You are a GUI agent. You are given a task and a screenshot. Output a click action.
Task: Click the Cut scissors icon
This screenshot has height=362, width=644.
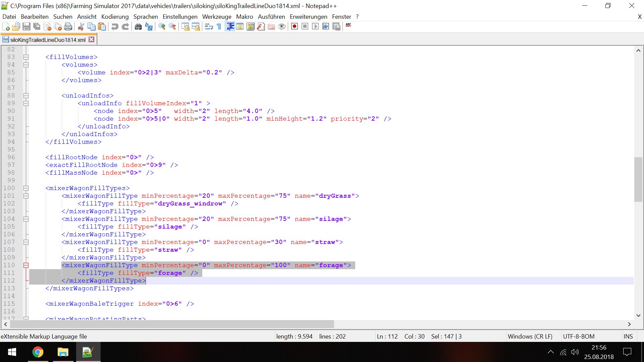click(x=81, y=26)
